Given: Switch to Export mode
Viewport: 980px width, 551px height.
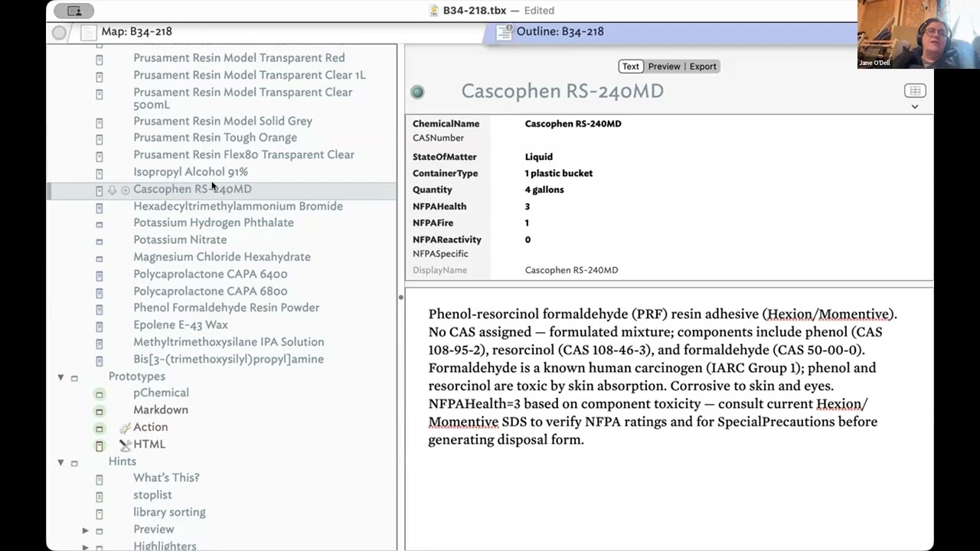Looking at the screenshot, I should tap(703, 67).
